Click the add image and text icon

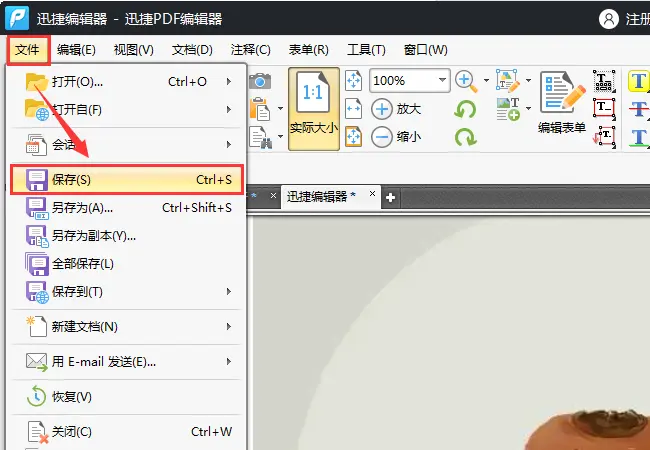508,109
